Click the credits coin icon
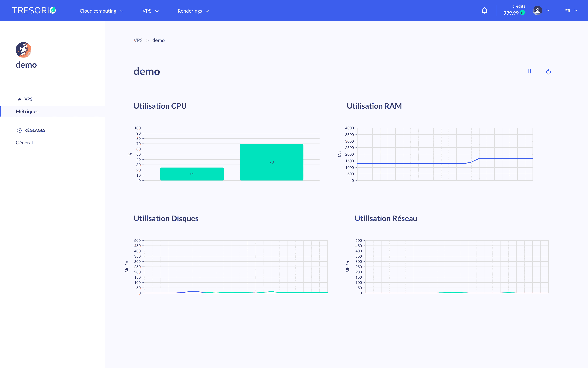The height and width of the screenshot is (368, 588). pos(523,13)
